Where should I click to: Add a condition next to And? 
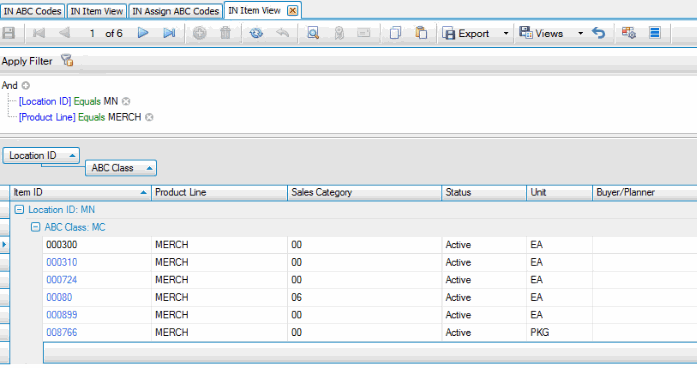pyautogui.click(x=26, y=85)
